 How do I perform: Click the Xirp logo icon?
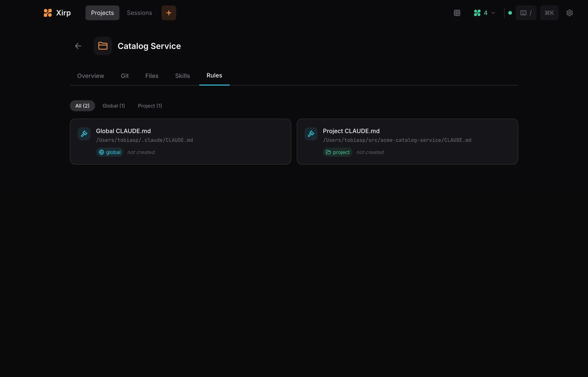point(48,13)
